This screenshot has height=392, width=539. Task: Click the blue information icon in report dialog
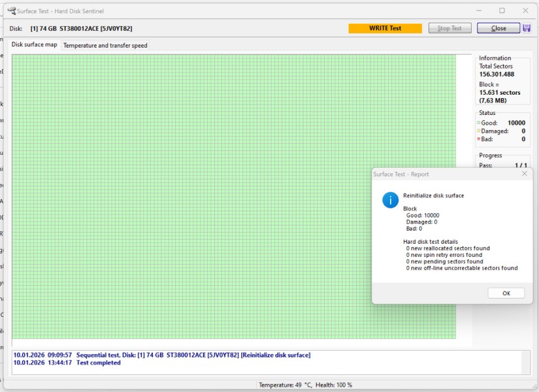[390, 200]
